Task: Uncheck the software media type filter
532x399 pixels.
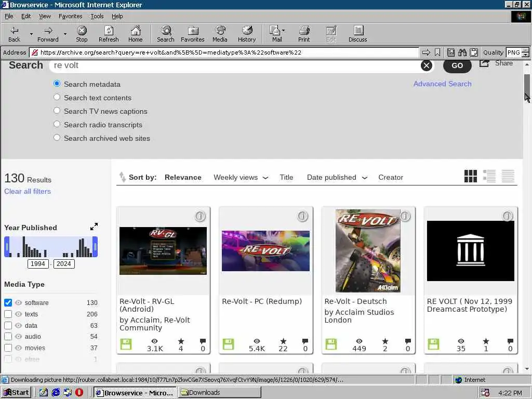Action: (x=8, y=302)
